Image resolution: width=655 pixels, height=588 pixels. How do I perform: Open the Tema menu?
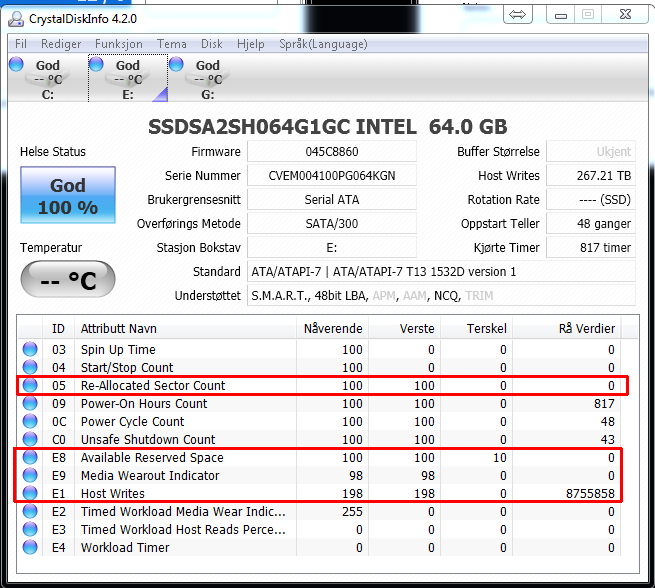[x=172, y=44]
